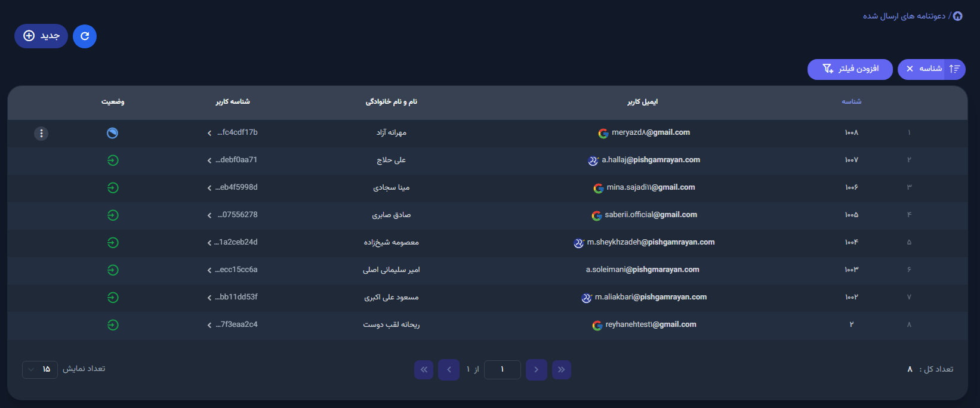The image size is (980, 408).
Task: Click the دعوتنامه های ارسال شده breadcrumb
Action: click(904, 16)
